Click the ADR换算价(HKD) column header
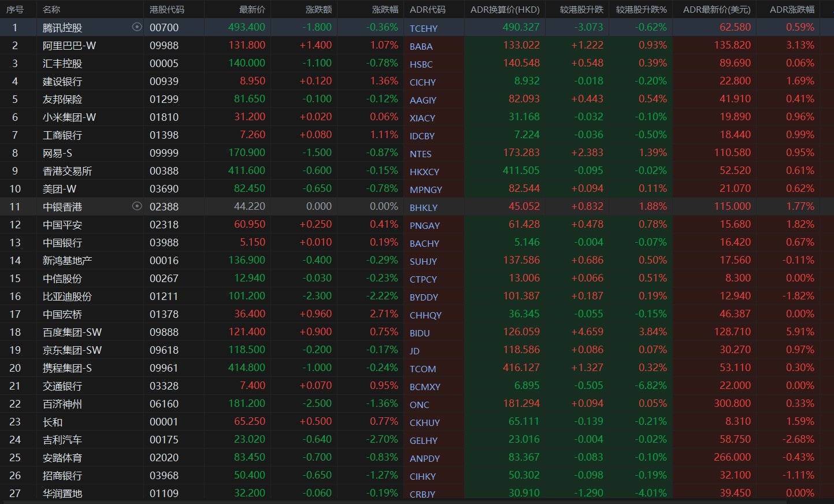The height and width of the screenshot is (504, 834). coord(505,9)
